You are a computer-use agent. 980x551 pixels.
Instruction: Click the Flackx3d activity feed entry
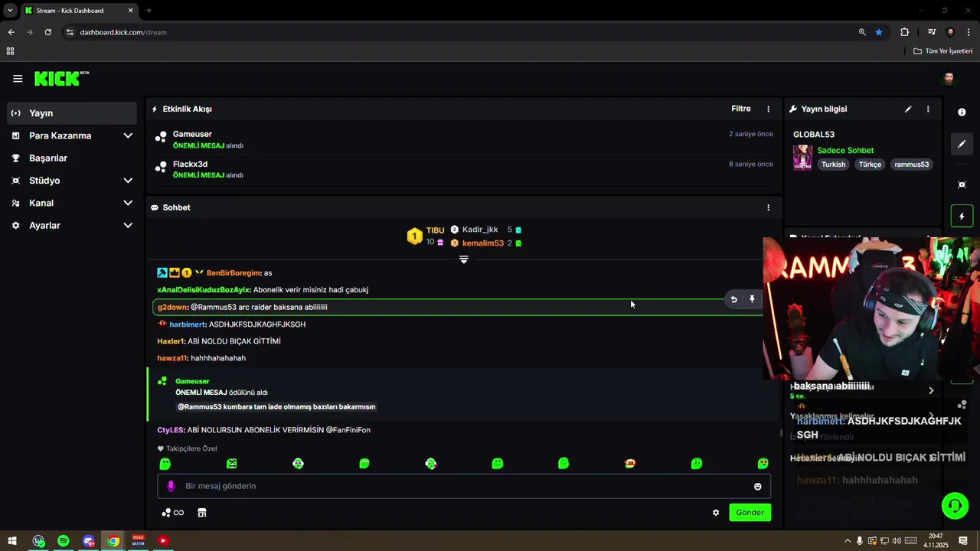point(464,169)
